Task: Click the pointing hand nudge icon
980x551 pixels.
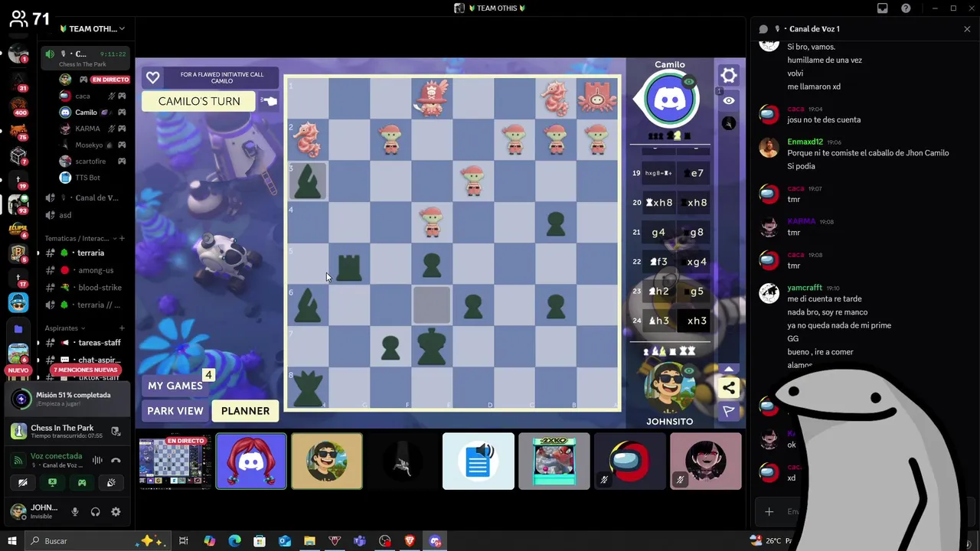Action: click(x=268, y=101)
